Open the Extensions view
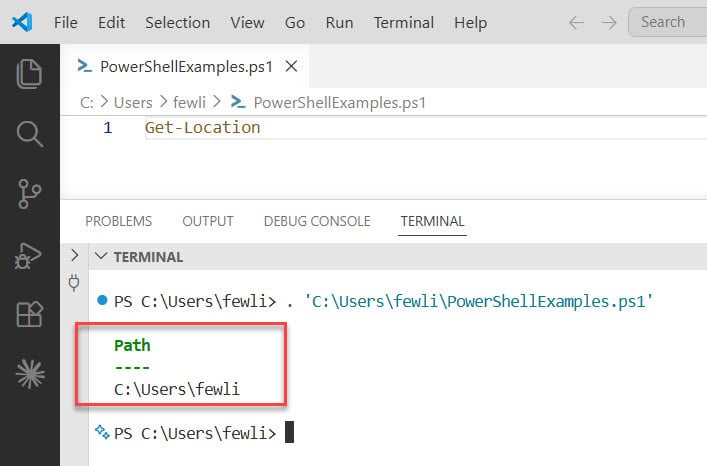Viewport: 707px width, 466px height. click(x=30, y=314)
